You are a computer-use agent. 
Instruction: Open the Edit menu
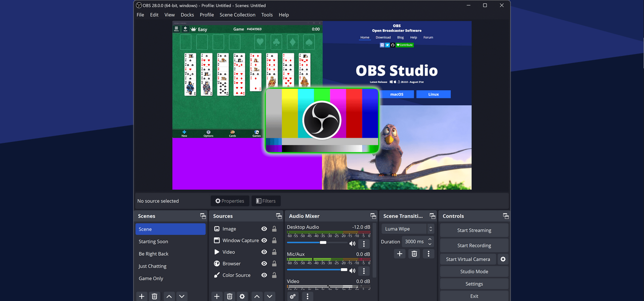click(154, 15)
